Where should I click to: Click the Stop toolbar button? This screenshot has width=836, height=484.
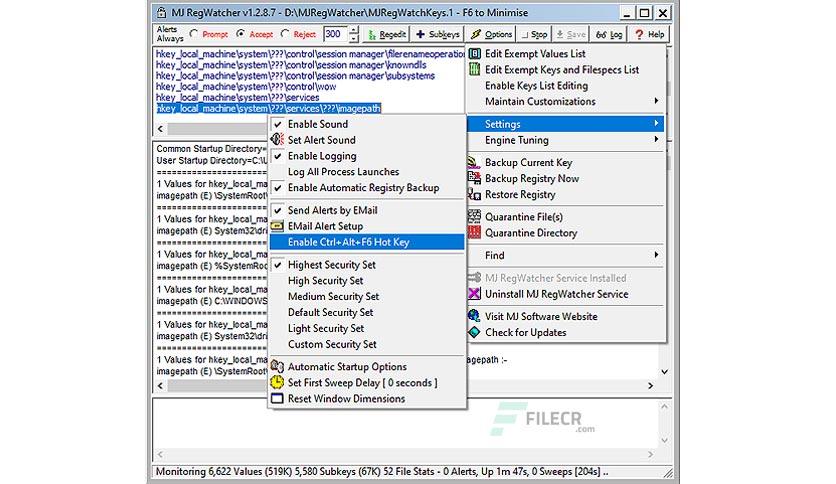(534, 34)
